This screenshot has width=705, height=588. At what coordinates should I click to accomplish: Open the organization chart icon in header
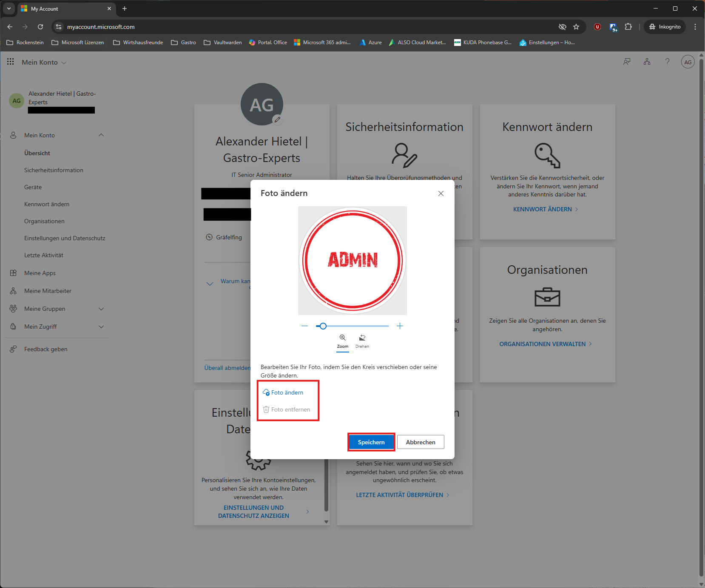pos(647,62)
